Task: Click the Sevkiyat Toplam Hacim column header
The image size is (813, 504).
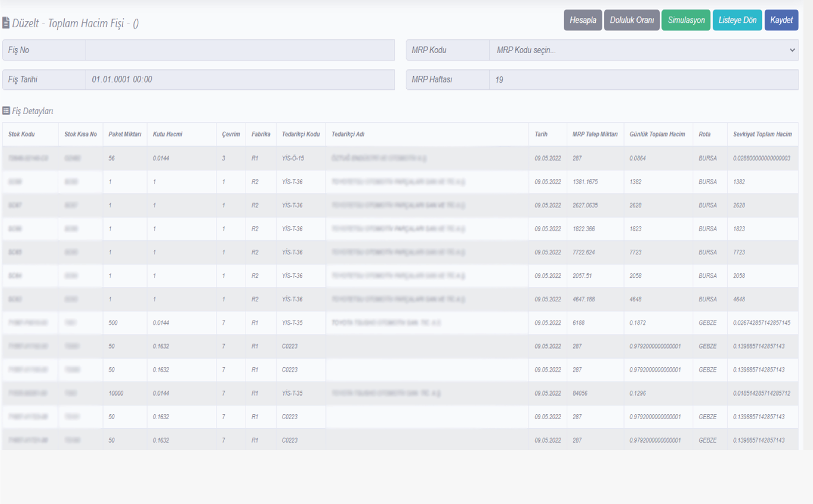Action: click(762, 134)
